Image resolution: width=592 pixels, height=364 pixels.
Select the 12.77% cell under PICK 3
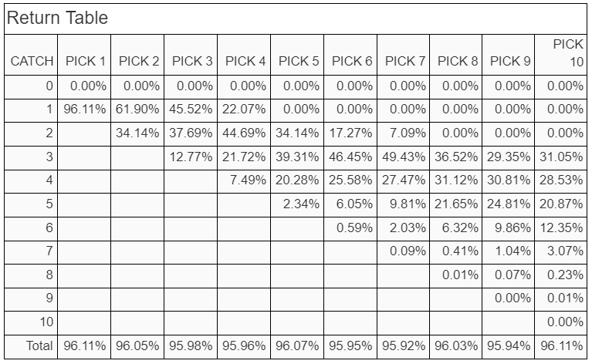191,157
